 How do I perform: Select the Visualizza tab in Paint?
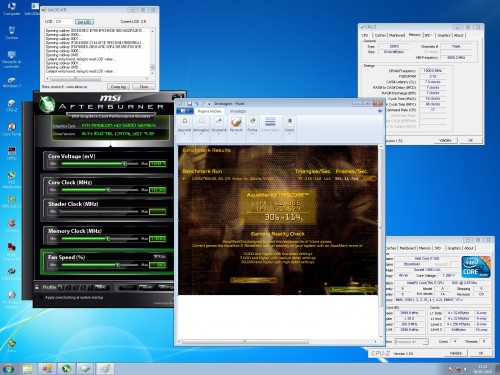(238, 111)
